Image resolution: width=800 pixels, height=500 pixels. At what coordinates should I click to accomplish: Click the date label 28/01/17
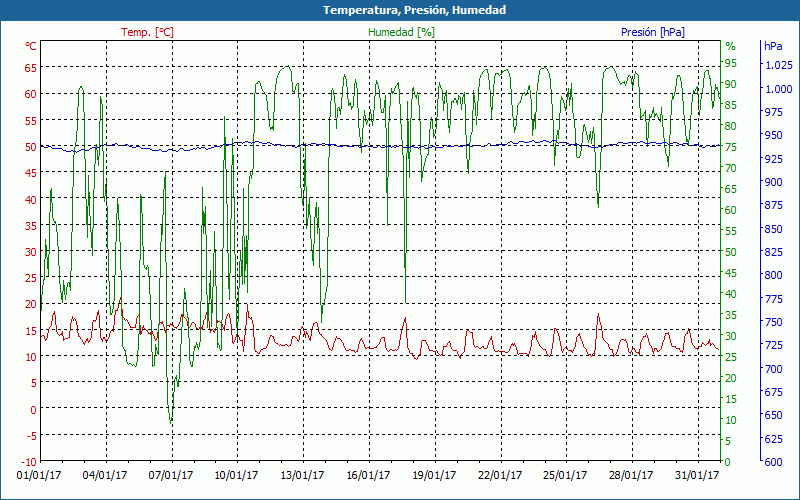631,475
